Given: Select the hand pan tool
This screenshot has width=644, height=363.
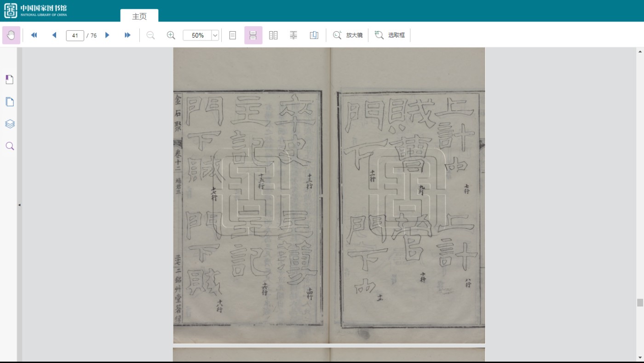Looking at the screenshot, I should [11, 35].
